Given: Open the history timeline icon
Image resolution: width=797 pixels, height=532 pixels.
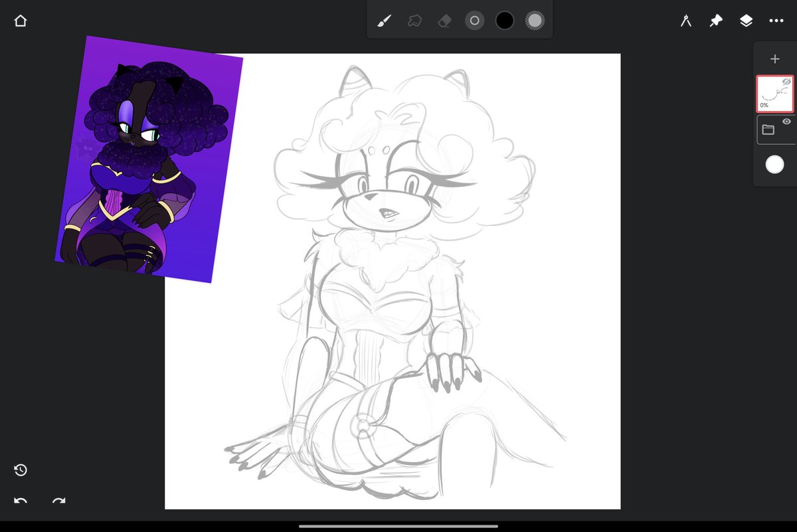Looking at the screenshot, I should tap(21, 470).
